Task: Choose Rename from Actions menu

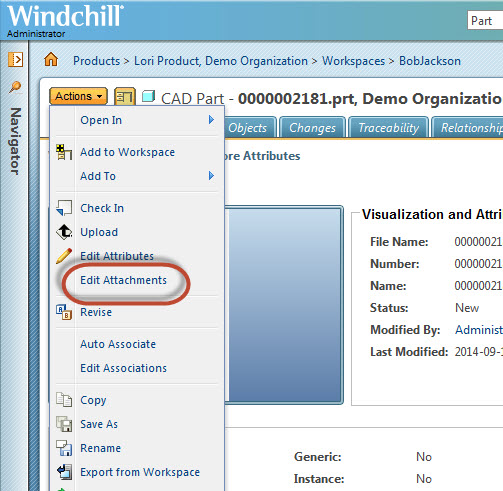Action: [x=101, y=448]
